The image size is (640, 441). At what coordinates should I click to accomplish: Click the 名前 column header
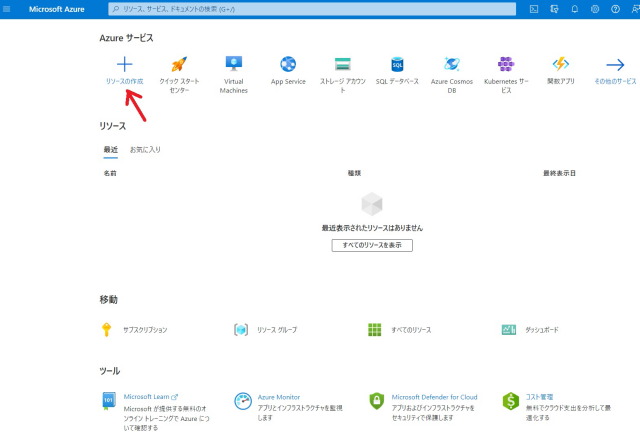tap(110, 173)
